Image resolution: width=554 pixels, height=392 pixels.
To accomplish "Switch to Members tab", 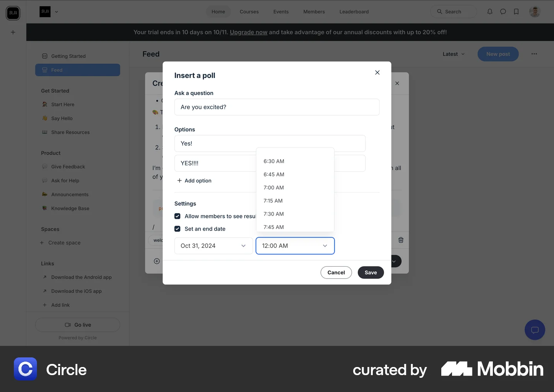I will (x=314, y=12).
